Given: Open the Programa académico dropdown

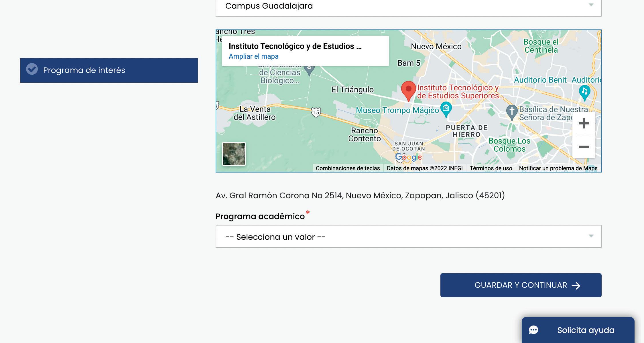Looking at the screenshot, I should (408, 236).
